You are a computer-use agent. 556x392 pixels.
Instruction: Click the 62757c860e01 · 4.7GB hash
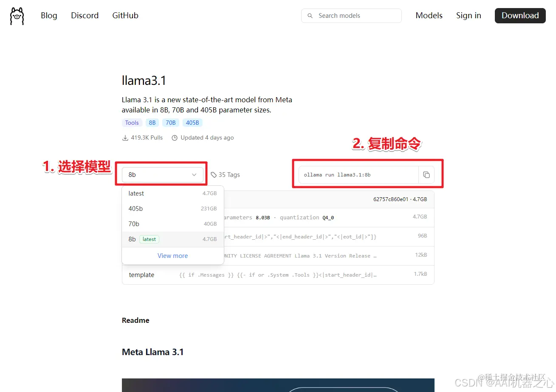click(400, 199)
